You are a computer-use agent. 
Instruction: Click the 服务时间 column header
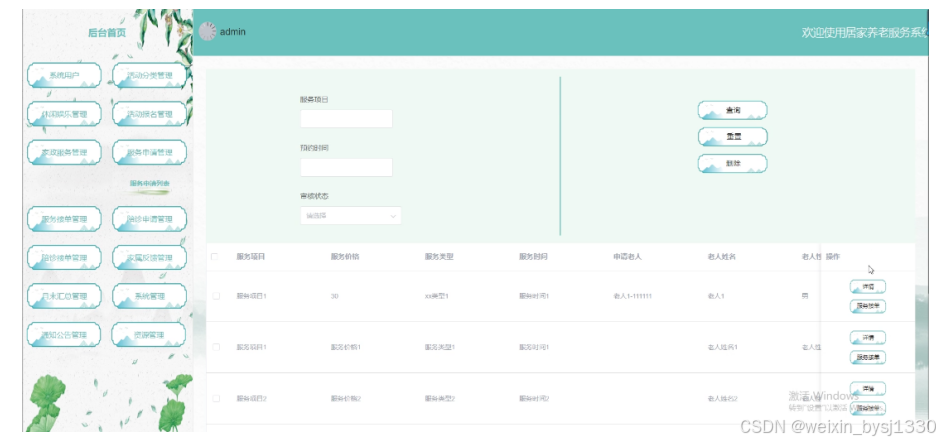pos(533,257)
